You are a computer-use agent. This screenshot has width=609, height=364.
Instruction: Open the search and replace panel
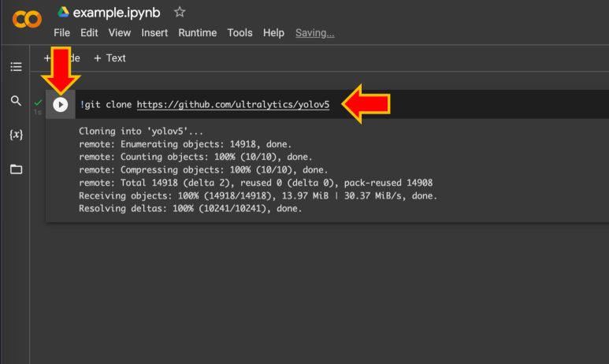pyautogui.click(x=16, y=101)
